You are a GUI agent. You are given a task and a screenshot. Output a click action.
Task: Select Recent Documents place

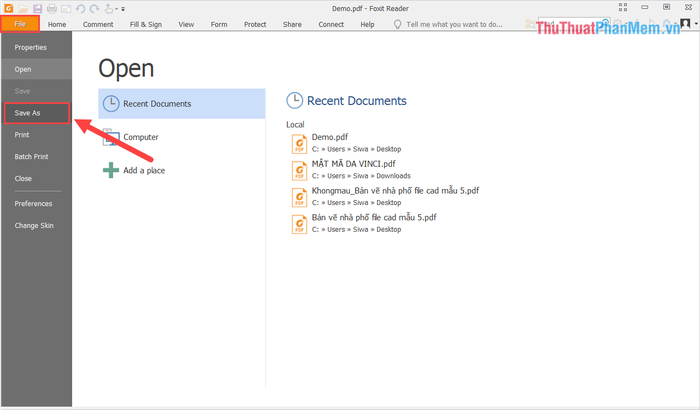pyautogui.click(x=182, y=104)
